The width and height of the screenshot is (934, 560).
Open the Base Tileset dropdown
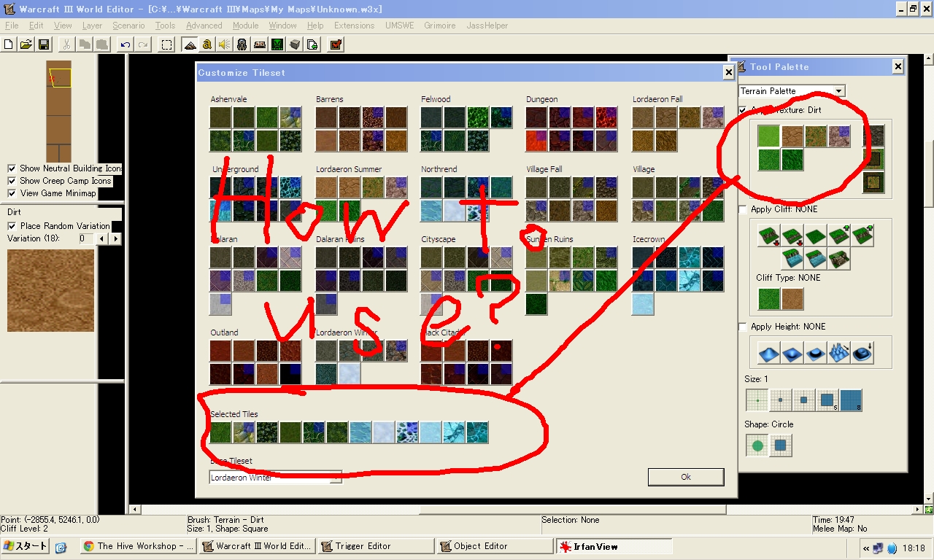[275, 478]
